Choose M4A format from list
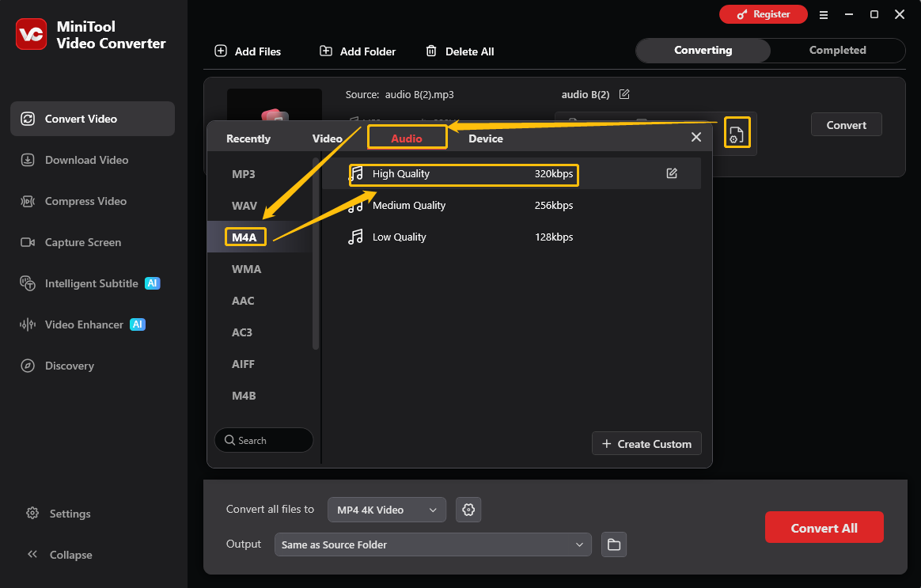Viewport: 921px width, 588px height. (260, 237)
